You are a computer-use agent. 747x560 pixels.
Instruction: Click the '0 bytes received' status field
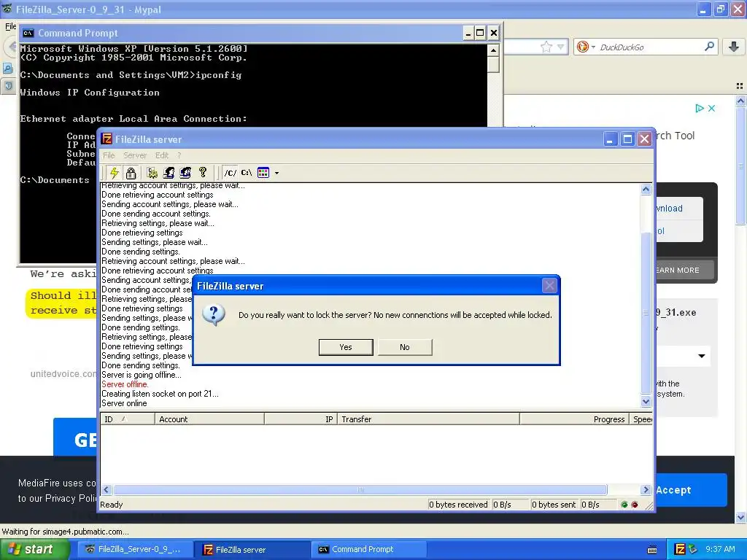point(458,505)
